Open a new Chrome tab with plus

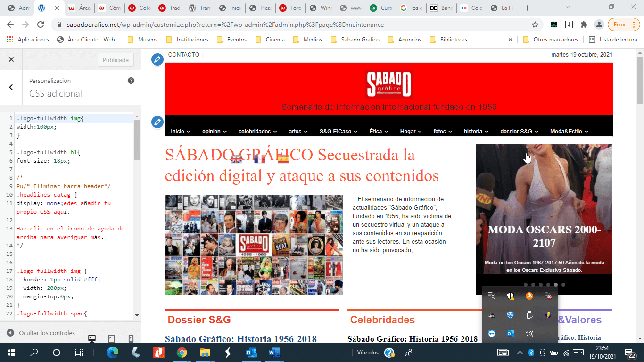point(528,8)
